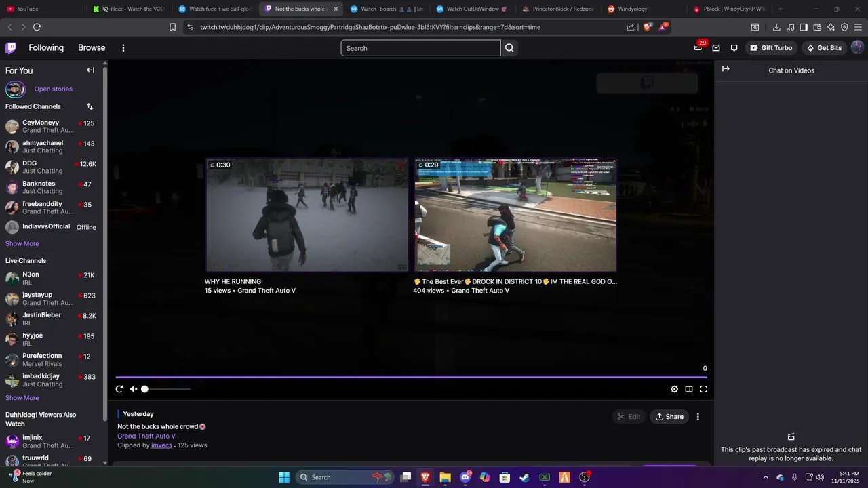Image resolution: width=868 pixels, height=488 pixels.
Task: Switch to the Watch OutDaWindow tab
Action: pyautogui.click(x=472, y=9)
